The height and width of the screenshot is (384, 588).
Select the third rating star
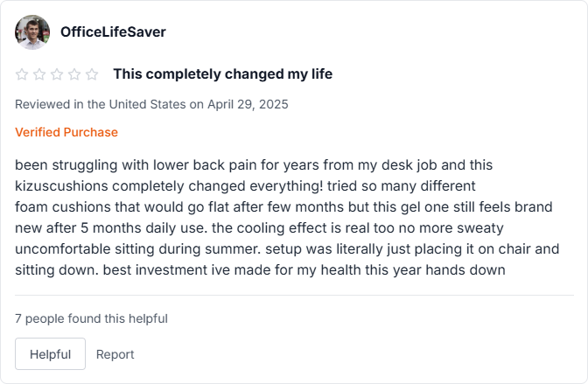coord(57,74)
